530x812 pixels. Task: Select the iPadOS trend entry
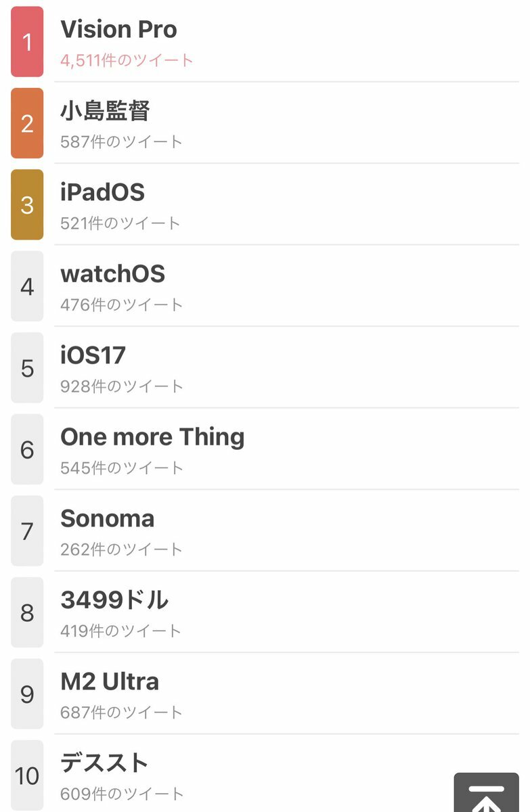pyautogui.click(x=102, y=193)
